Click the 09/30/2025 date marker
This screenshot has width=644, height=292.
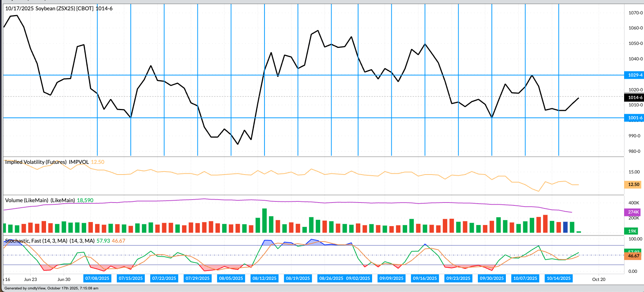[x=491, y=278]
